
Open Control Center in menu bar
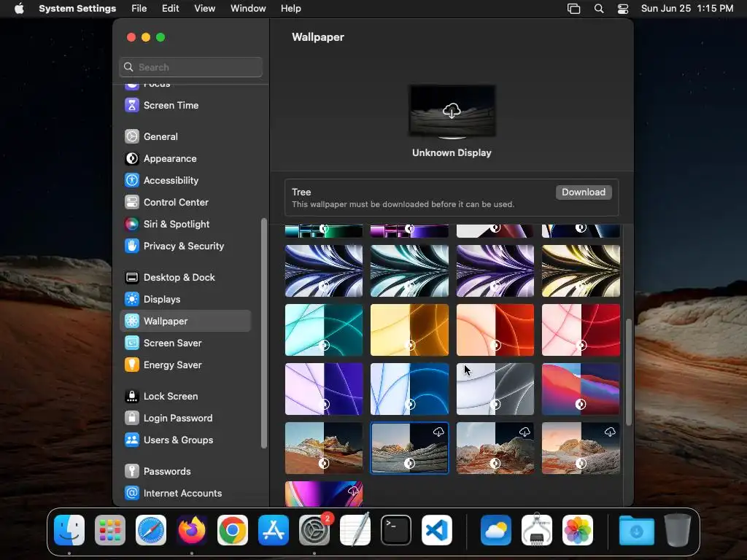click(623, 9)
